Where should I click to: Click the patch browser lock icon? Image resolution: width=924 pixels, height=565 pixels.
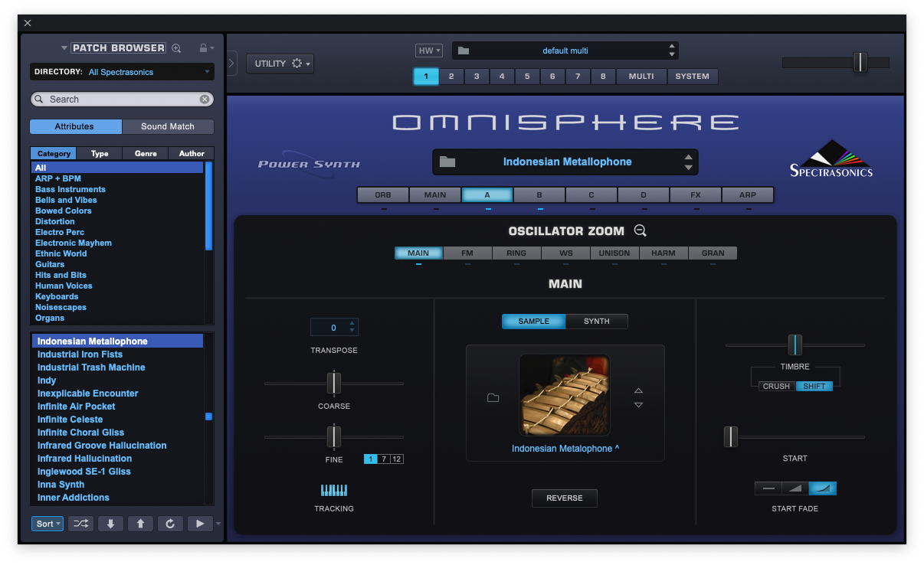[203, 48]
